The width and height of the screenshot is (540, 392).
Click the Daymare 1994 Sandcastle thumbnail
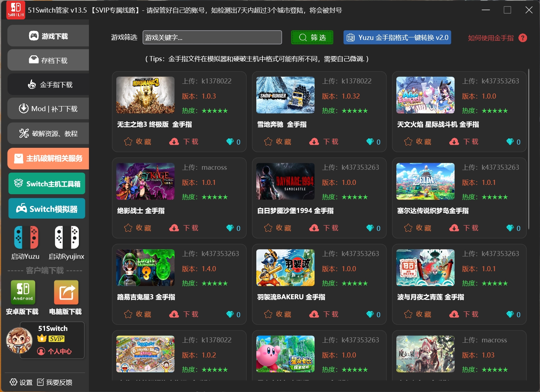(285, 181)
